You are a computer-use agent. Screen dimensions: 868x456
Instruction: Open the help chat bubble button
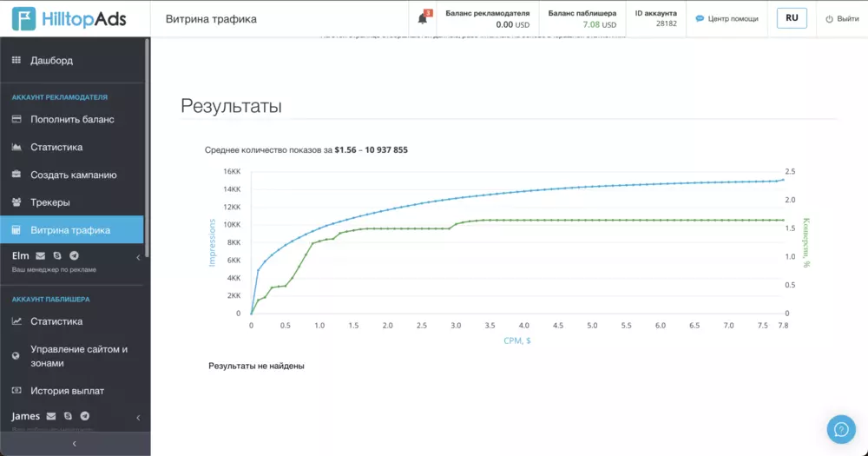pyautogui.click(x=841, y=429)
